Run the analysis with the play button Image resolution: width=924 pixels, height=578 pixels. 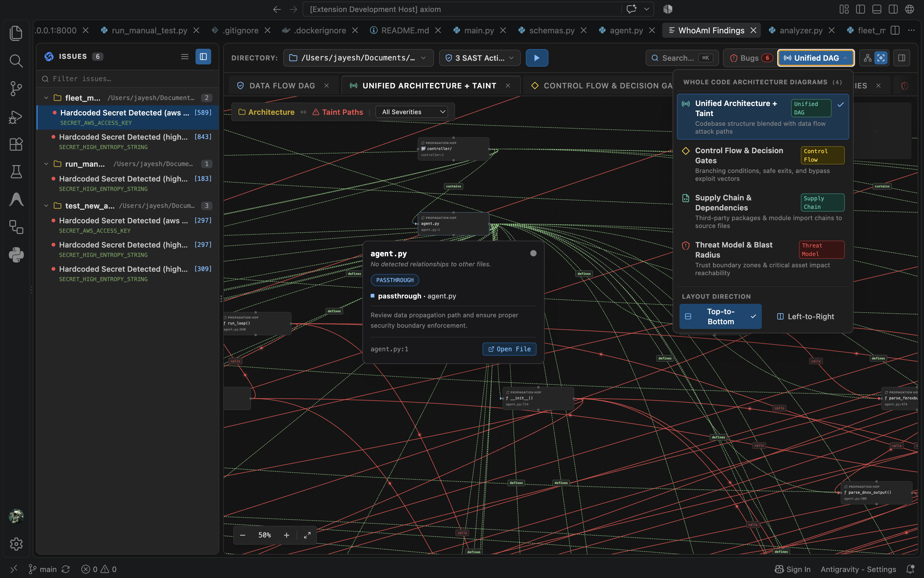(x=537, y=58)
